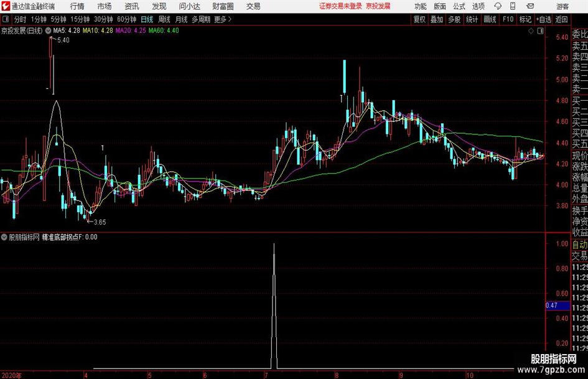
Task: Click the 自动 label in right panel
Action: [580, 245]
